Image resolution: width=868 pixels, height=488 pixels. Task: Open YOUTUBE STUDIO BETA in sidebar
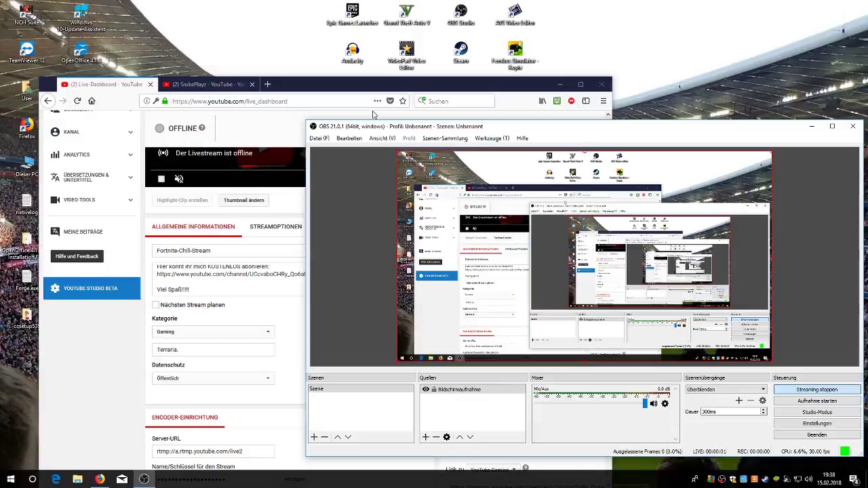(92, 288)
